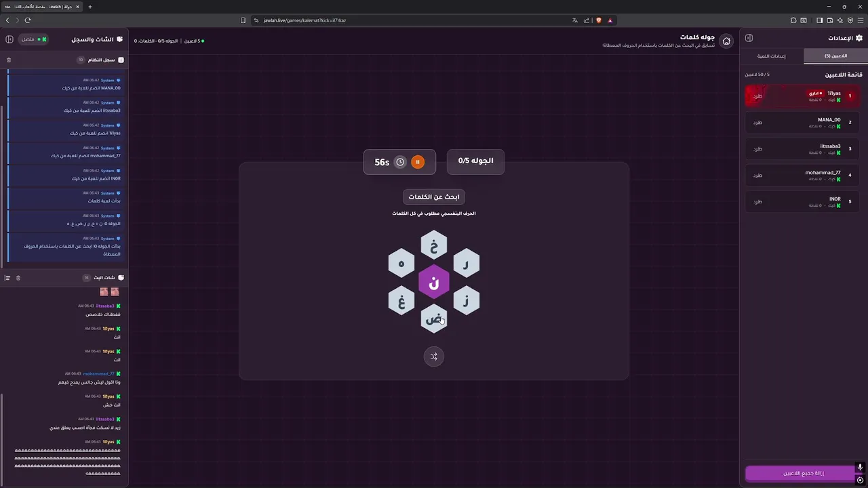Delete stream chat messages with trash icon
Viewport: 868px width, 488px height.
18,278
